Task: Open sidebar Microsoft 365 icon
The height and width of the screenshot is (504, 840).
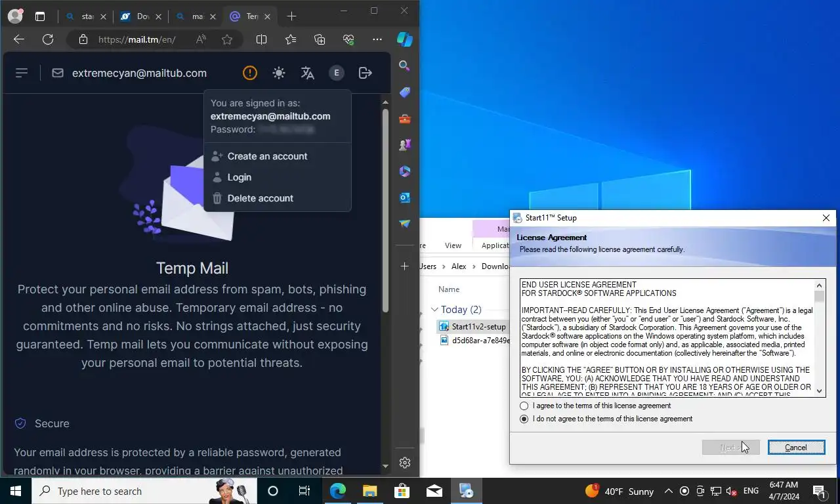Action: pos(405,171)
